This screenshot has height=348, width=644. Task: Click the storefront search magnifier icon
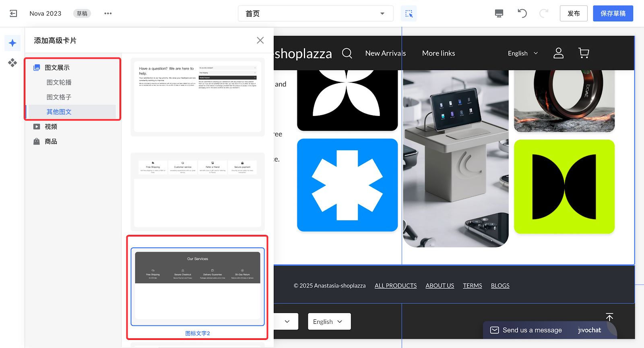(347, 53)
